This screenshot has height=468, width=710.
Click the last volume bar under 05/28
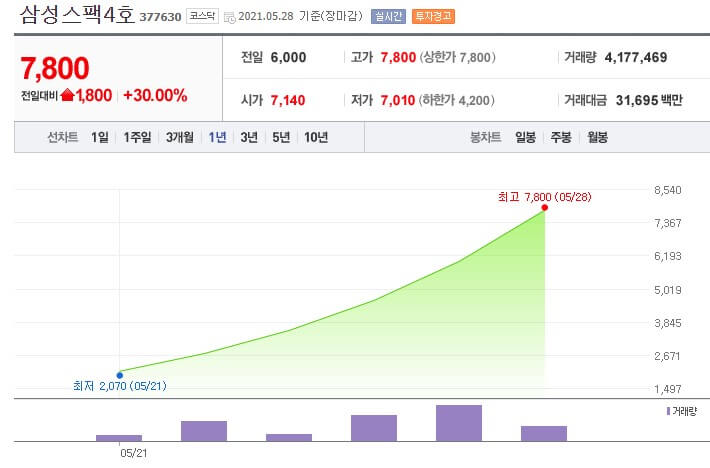tap(544, 433)
